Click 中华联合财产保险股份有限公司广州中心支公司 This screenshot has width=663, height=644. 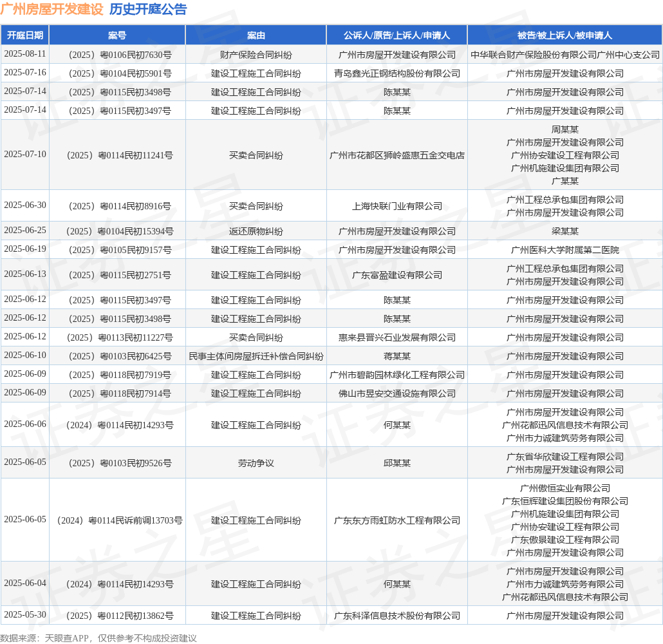(565, 55)
